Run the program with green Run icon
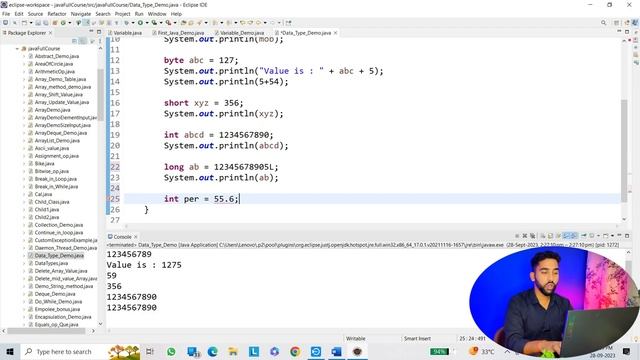640x360 pixels. click(x=140, y=23)
